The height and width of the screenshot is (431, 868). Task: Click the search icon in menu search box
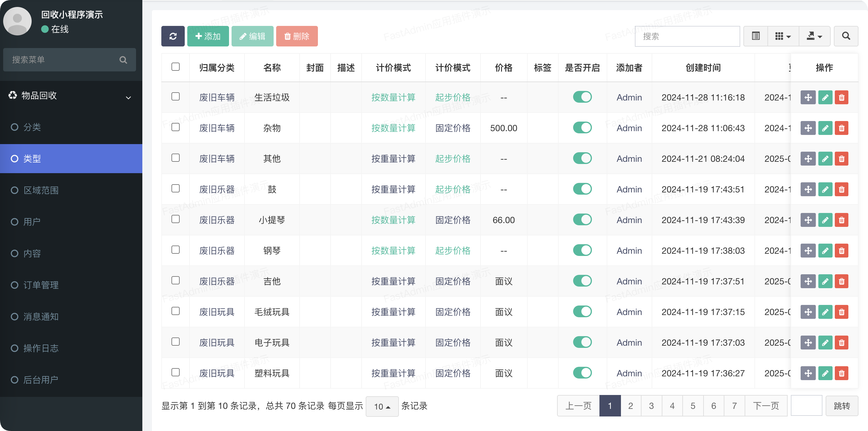(x=123, y=60)
